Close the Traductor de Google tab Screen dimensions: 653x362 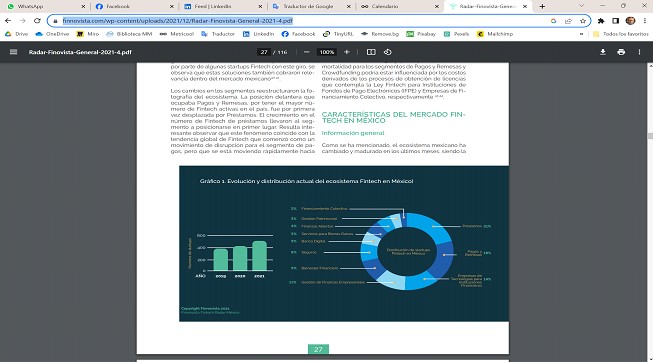pos(349,6)
